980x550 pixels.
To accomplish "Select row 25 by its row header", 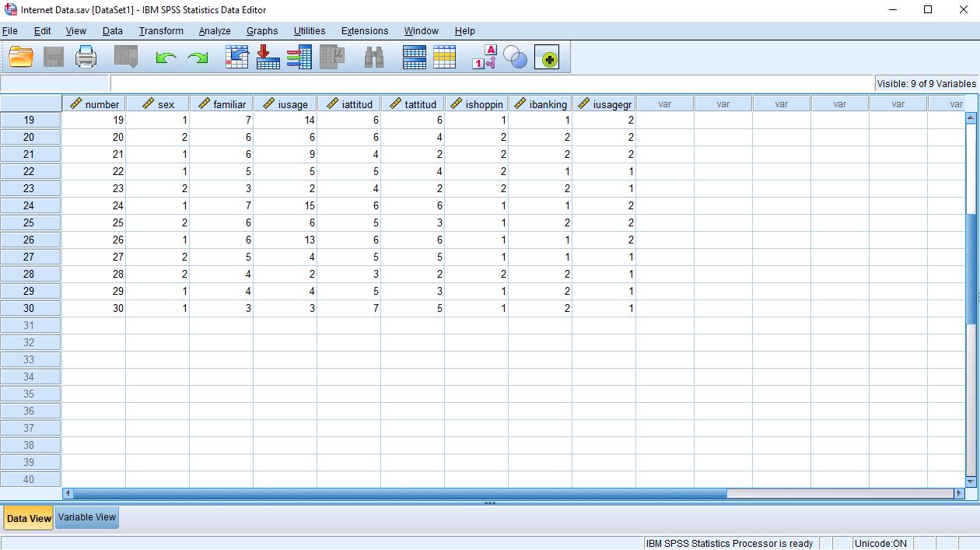I will click(x=30, y=222).
